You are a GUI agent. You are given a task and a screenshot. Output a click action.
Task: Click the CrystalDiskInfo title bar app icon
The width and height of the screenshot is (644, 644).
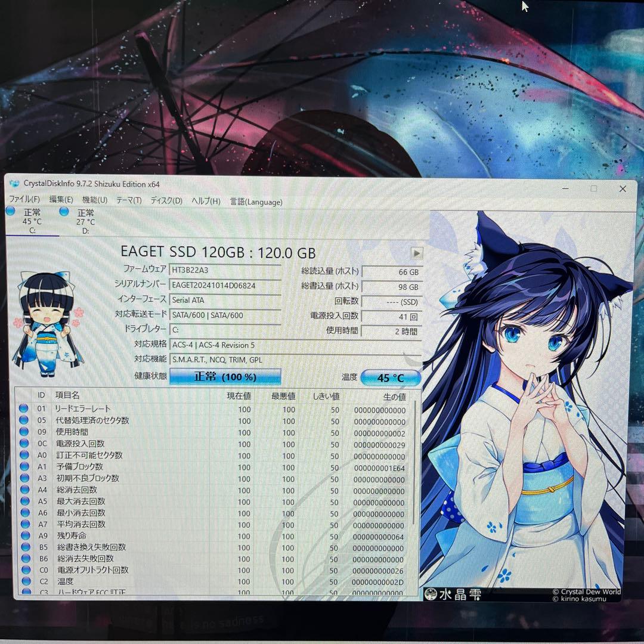[x=14, y=183]
